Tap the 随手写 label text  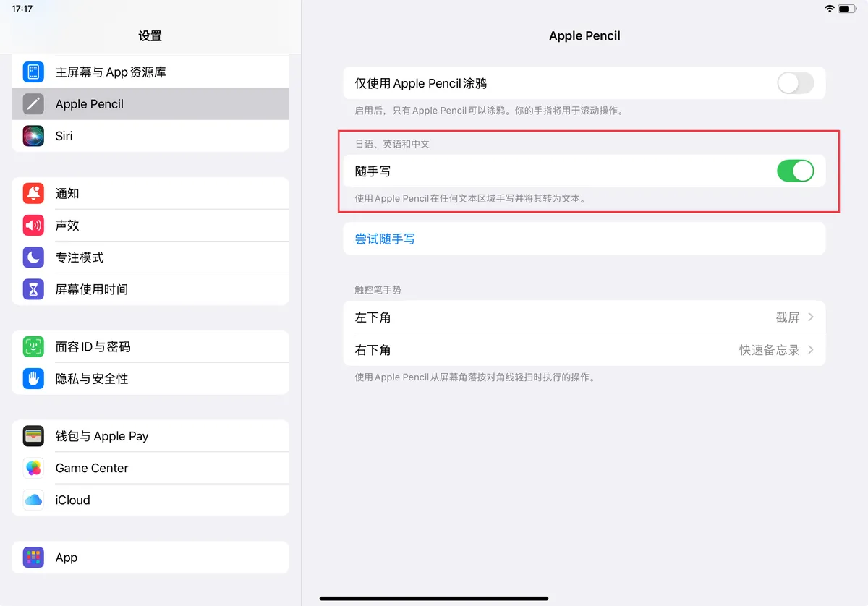[x=373, y=171]
